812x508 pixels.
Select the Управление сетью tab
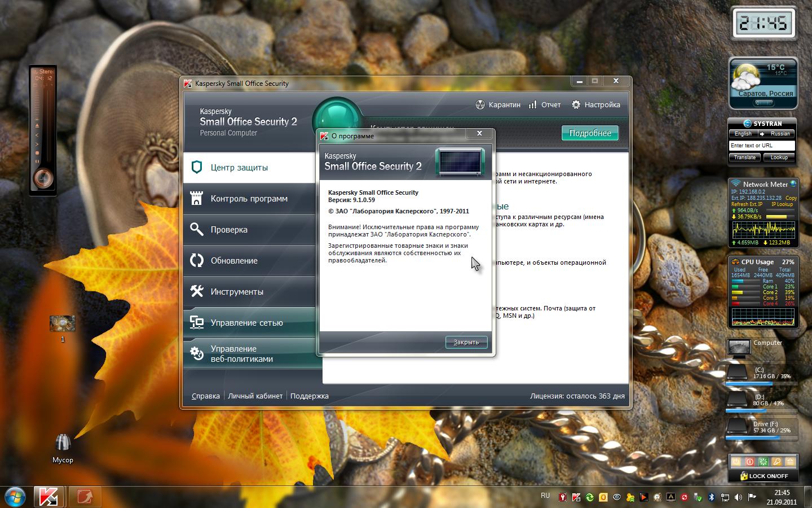point(249,323)
